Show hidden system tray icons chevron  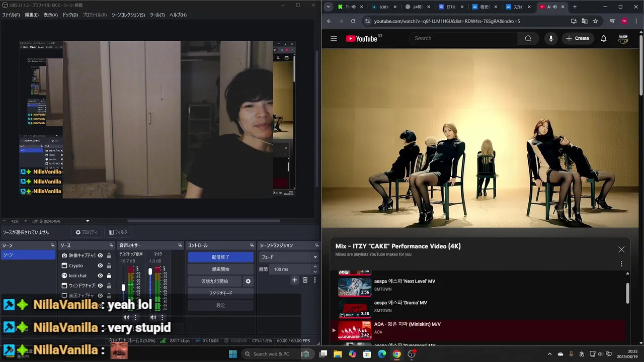pos(549,354)
